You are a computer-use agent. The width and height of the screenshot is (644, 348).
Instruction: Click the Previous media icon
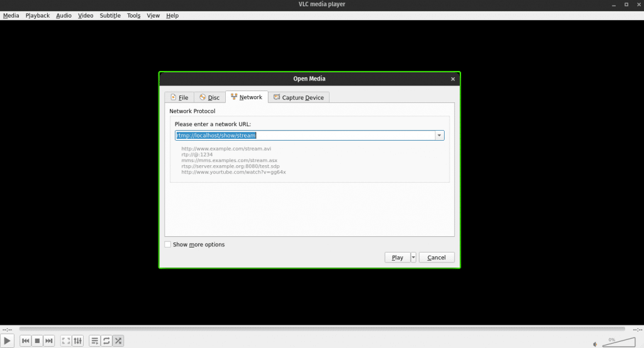pyautogui.click(x=26, y=340)
